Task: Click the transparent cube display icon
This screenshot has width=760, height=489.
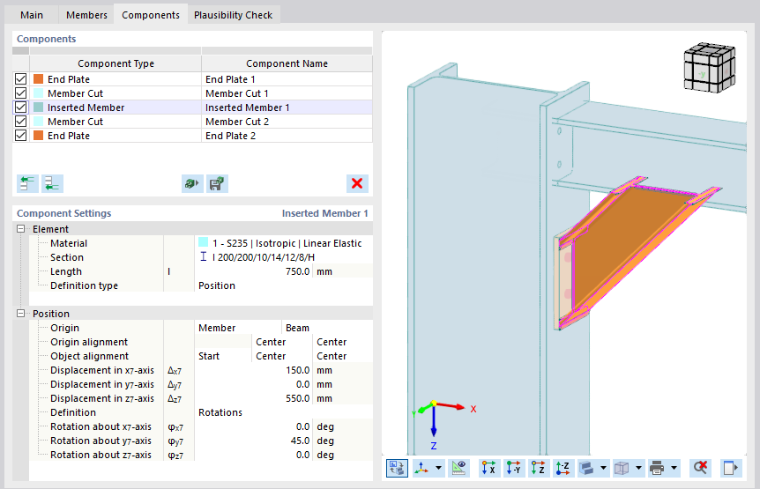Action: [x=622, y=468]
